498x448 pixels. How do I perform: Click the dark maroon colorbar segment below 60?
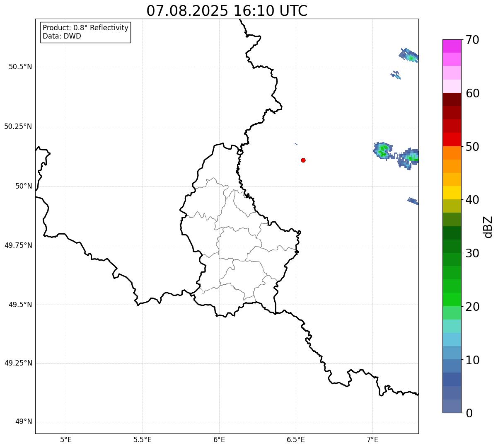452,99
